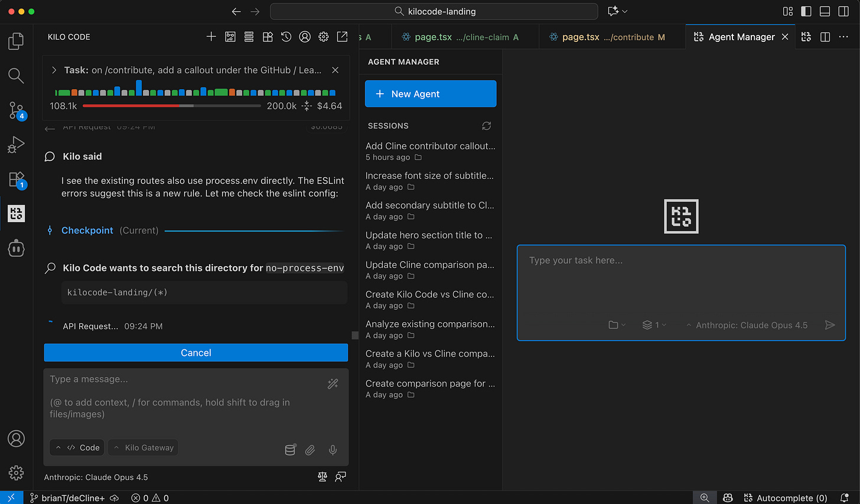
Task: Click the microphone voice input icon
Action: (x=333, y=450)
